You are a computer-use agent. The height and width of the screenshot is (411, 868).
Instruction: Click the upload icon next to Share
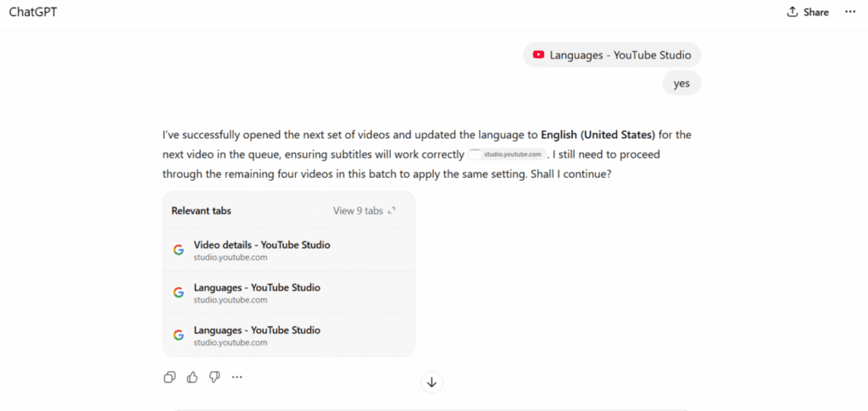pos(793,12)
